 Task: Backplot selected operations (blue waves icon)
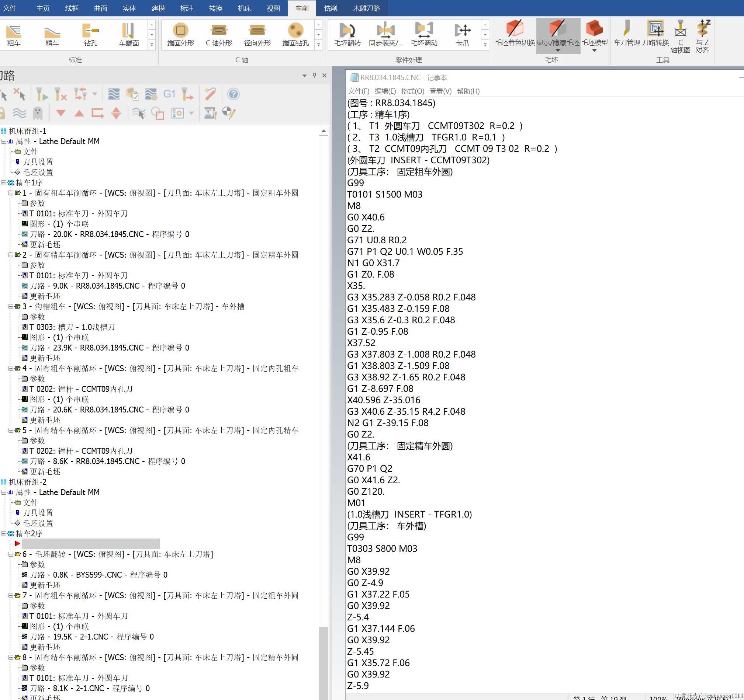pyautogui.click(x=114, y=94)
